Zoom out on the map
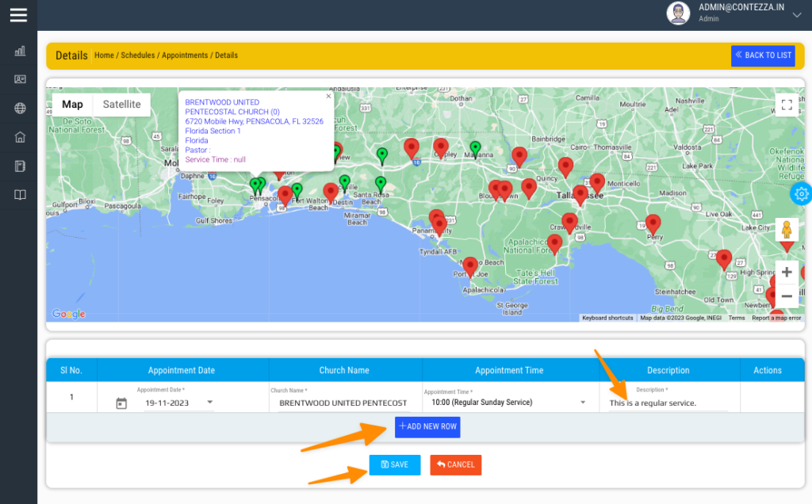The height and width of the screenshot is (504, 812). pos(787,296)
